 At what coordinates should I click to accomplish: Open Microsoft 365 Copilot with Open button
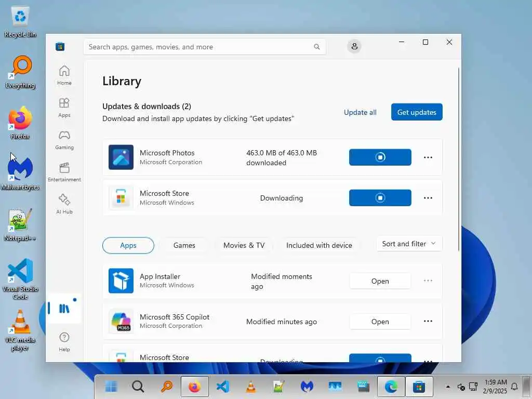point(380,321)
